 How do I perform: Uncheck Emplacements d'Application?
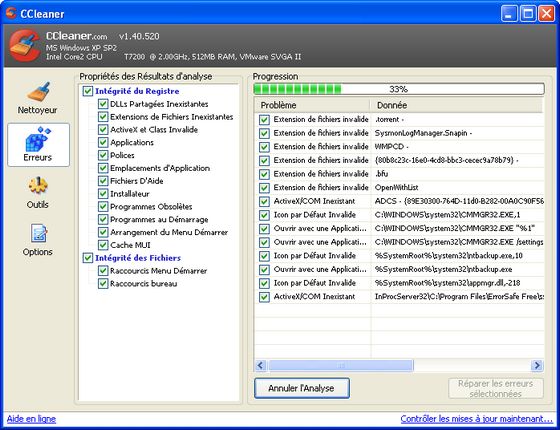[103, 168]
